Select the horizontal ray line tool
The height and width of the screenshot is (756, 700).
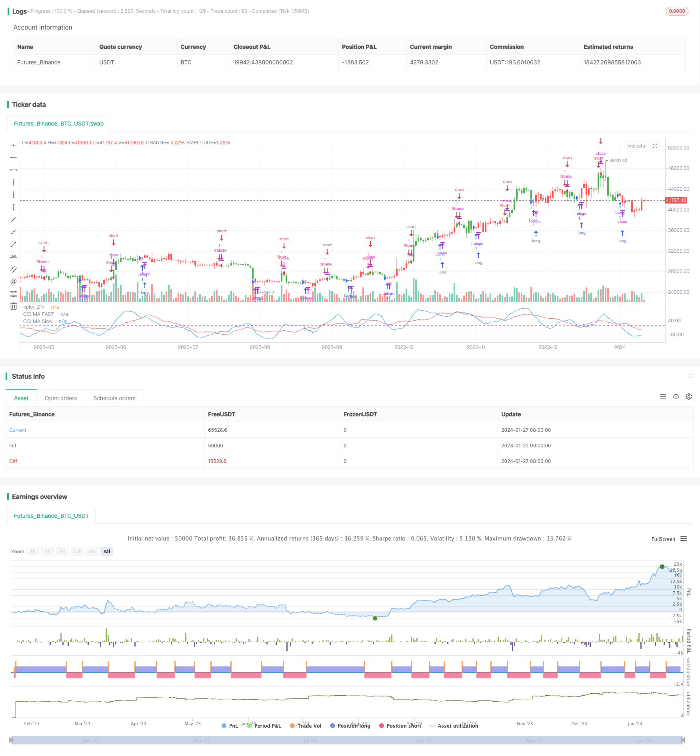click(14, 158)
